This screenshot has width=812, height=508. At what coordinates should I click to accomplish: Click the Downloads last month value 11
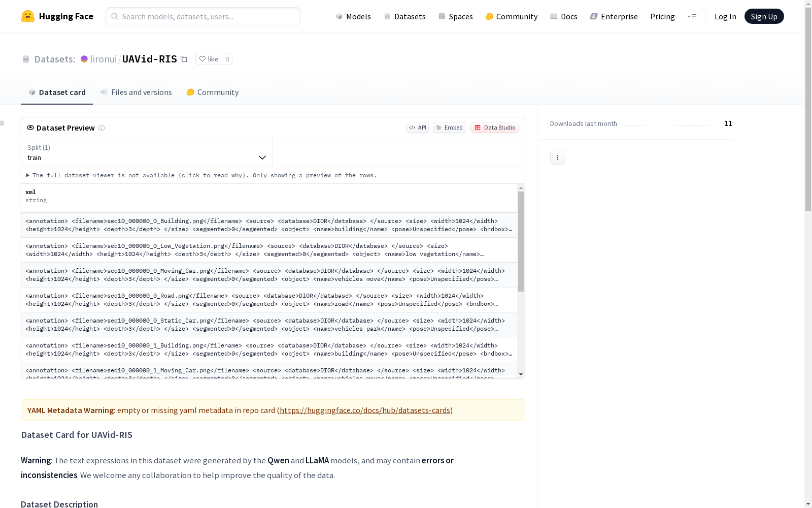728,123
